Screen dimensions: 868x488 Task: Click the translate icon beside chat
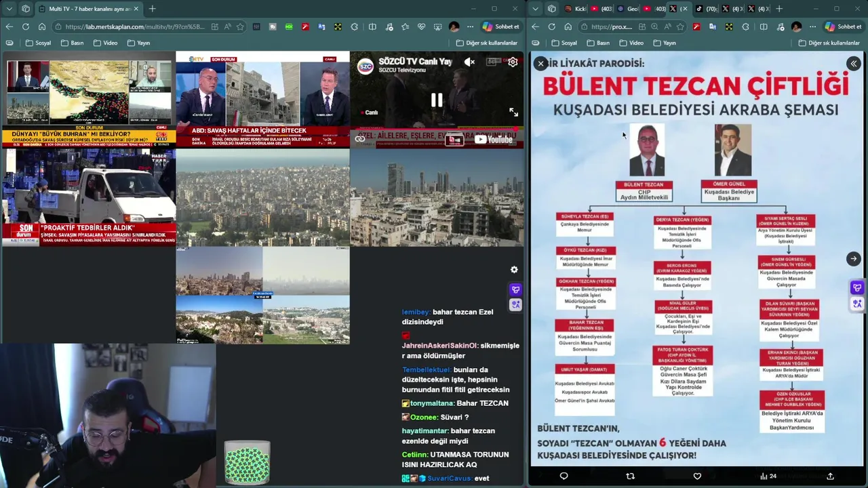click(515, 304)
